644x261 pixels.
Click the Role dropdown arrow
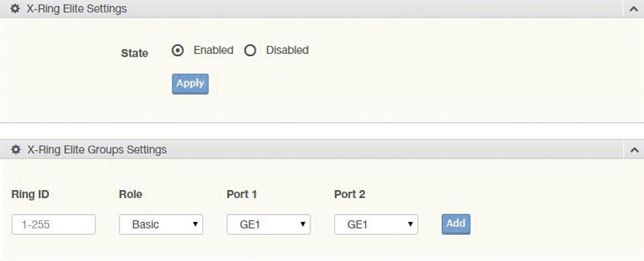click(195, 224)
